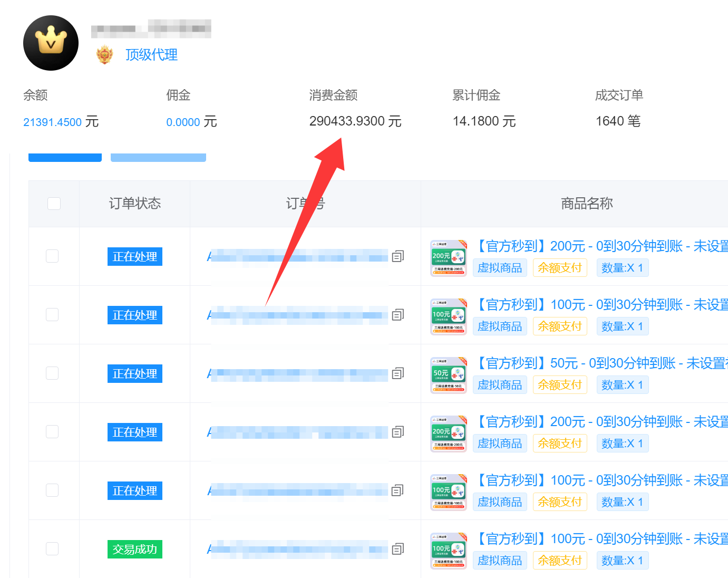
Task: Click the top-level agent badge emblem
Action: click(x=105, y=55)
